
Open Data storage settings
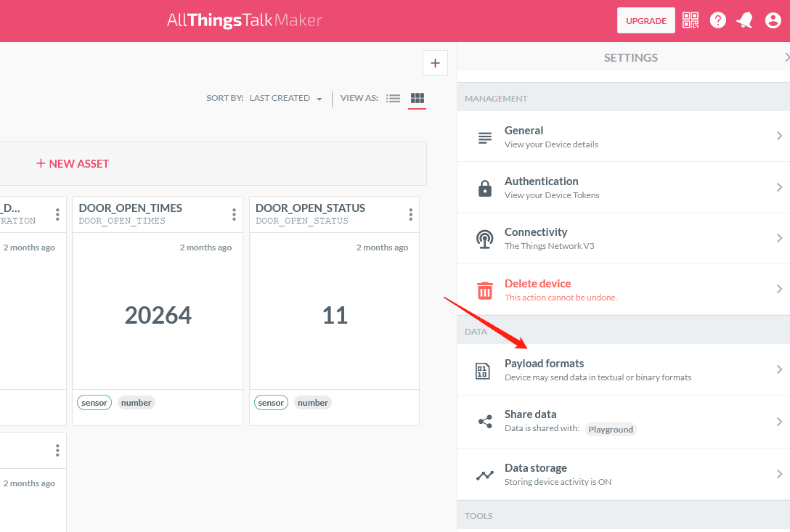(x=623, y=474)
